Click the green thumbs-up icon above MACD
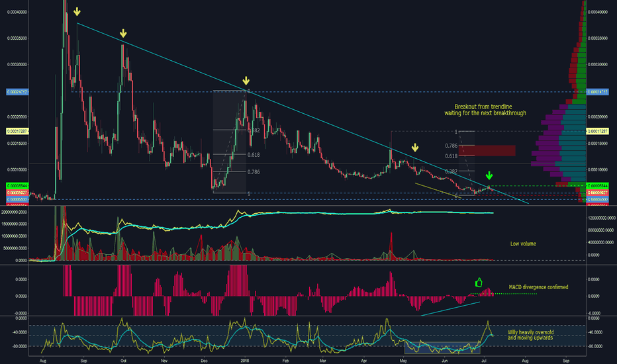This screenshot has height=364, width=617. [x=479, y=282]
